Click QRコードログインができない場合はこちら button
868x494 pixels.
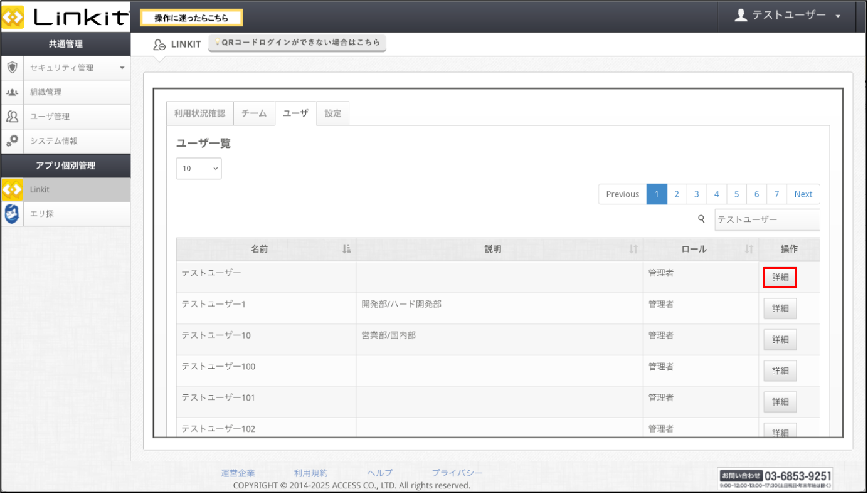tap(297, 43)
